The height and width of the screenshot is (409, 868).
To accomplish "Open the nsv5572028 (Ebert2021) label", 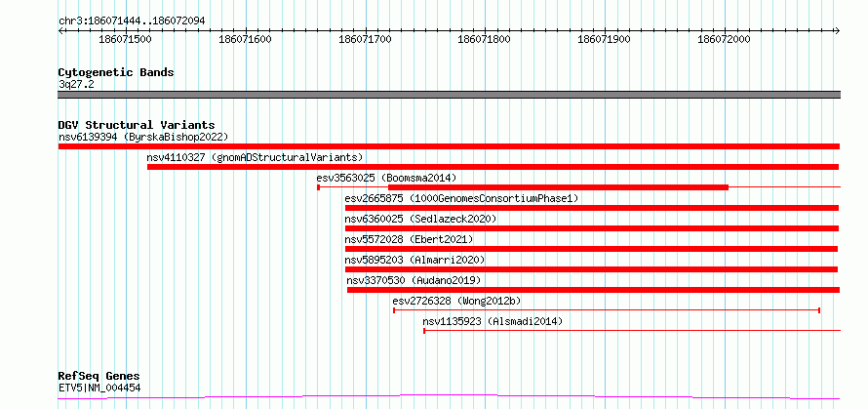I will pyautogui.click(x=409, y=239).
